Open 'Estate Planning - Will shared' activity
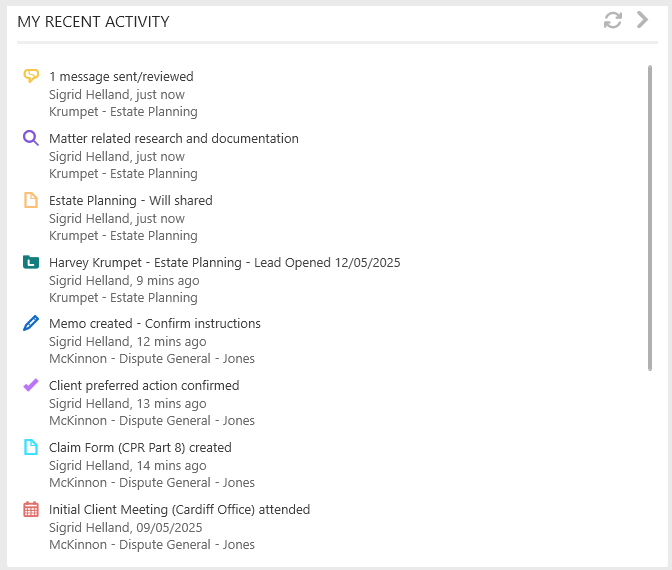This screenshot has height=570, width=672. (131, 201)
